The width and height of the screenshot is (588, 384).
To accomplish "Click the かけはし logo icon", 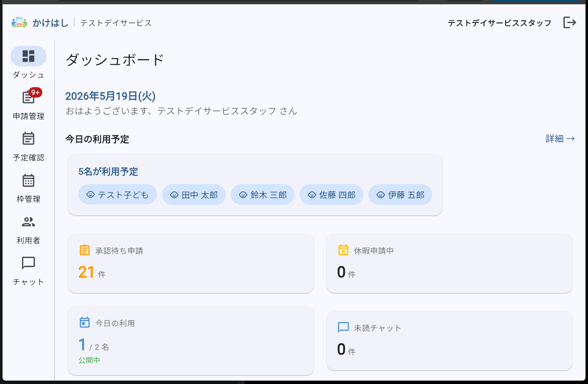I will point(19,22).
